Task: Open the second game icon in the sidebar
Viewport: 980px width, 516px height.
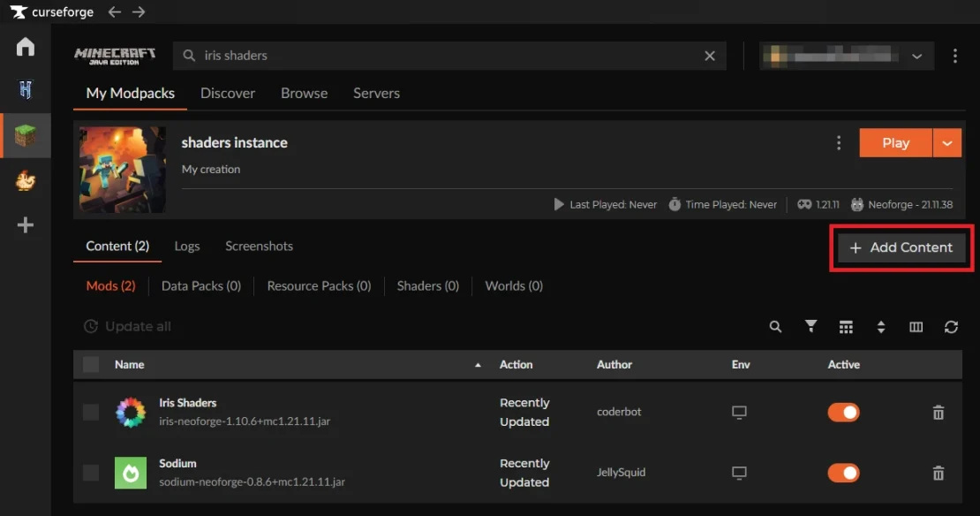Action: tap(26, 90)
